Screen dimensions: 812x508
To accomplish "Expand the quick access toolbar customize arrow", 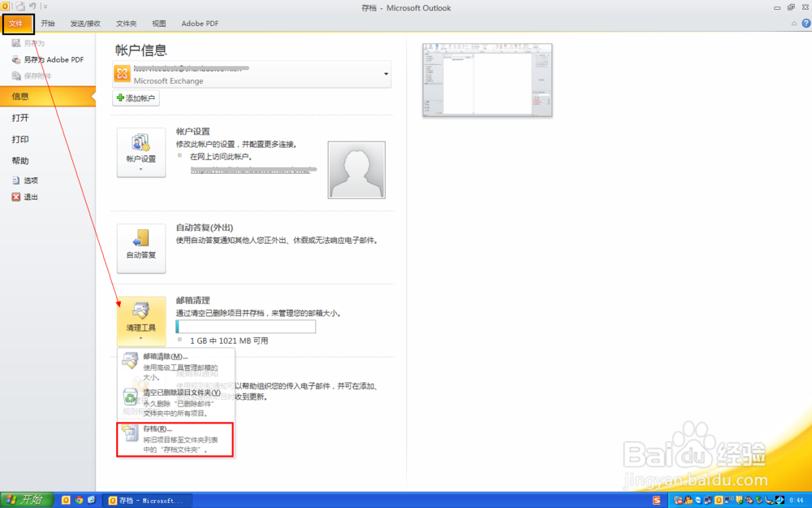I will tap(45, 7).
